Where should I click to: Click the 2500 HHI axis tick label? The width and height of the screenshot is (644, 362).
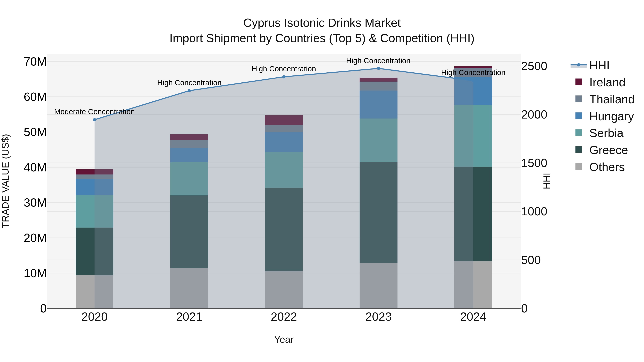(534, 66)
